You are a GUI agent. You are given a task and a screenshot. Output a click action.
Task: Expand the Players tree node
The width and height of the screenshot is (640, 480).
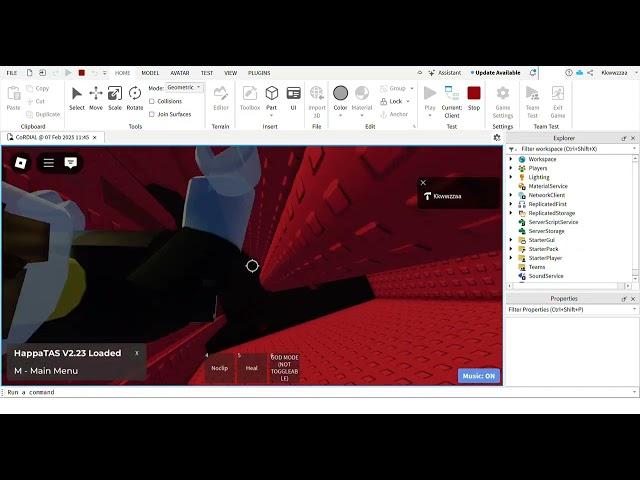(511, 168)
